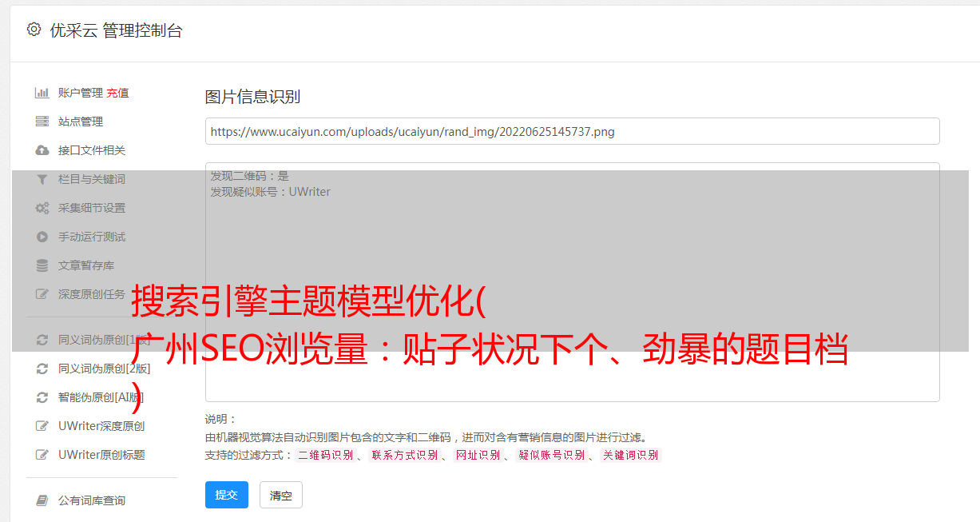Click the red 充值 link
The height and width of the screenshot is (522, 980).
coord(117,93)
